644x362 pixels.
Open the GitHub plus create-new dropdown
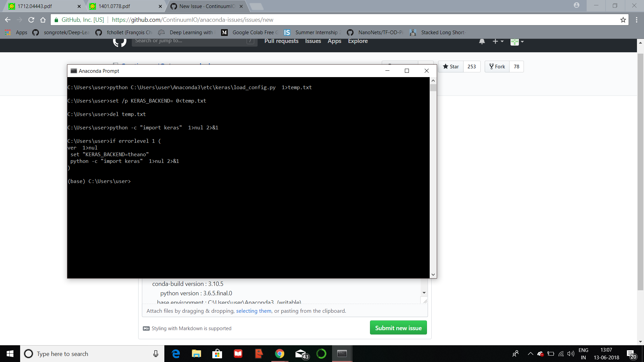pyautogui.click(x=498, y=41)
